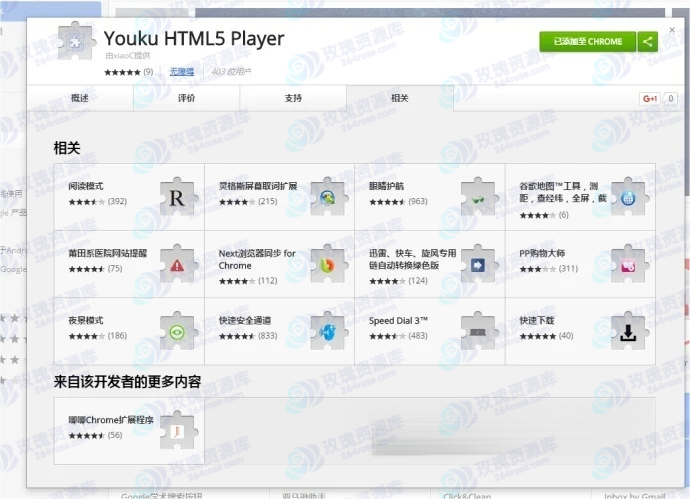690x499 pixels.
Task: Click the (75) rating of 莆田系医院网站提醒
Action: tap(115, 268)
